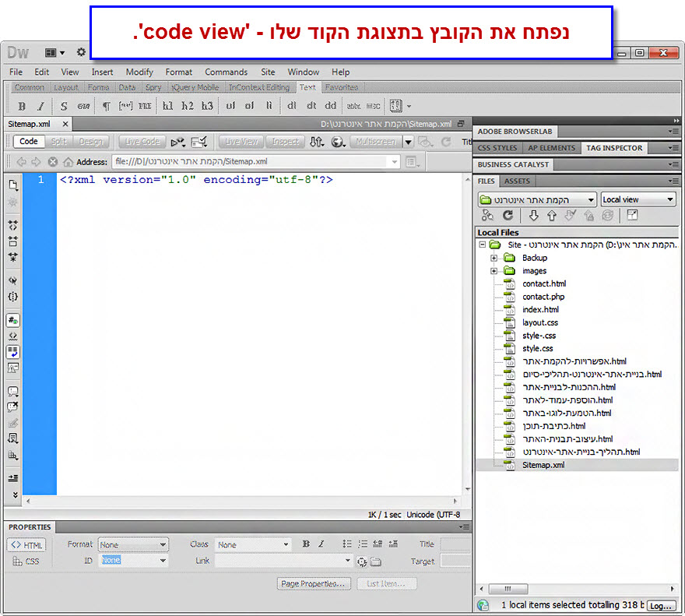Collapse the Site root folder
Image resolution: width=685 pixels, height=616 pixels.
click(483, 245)
